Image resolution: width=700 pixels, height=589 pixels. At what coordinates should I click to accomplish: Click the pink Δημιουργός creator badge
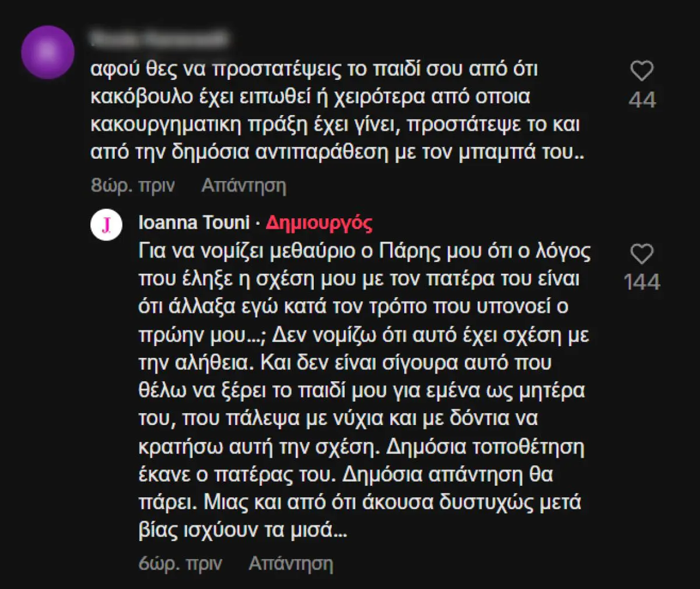coord(319,222)
